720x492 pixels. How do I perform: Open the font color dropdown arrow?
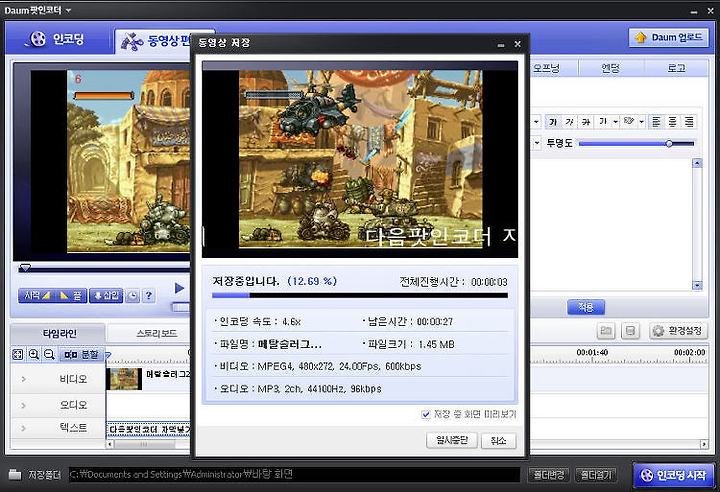[615, 122]
